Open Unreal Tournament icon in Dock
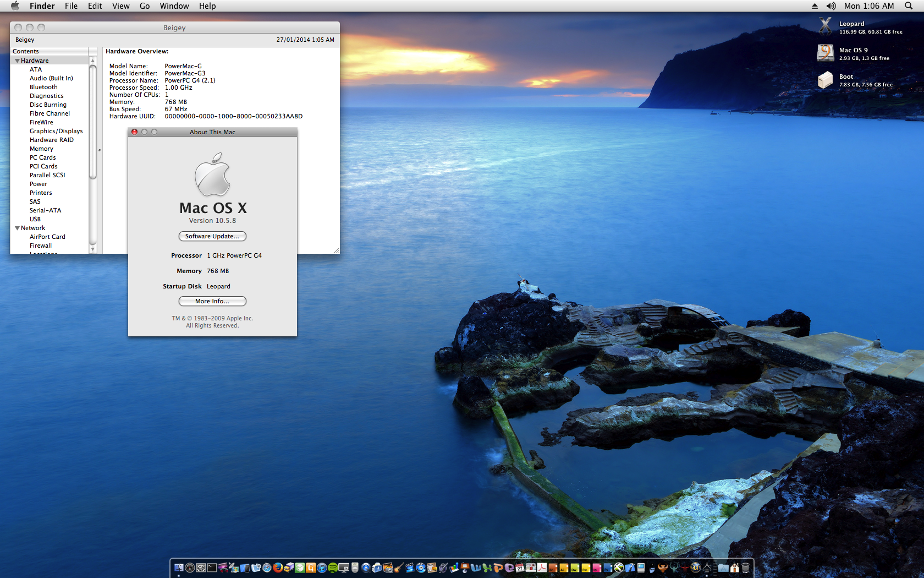The image size is (924, 578). [x=696, y=568]
